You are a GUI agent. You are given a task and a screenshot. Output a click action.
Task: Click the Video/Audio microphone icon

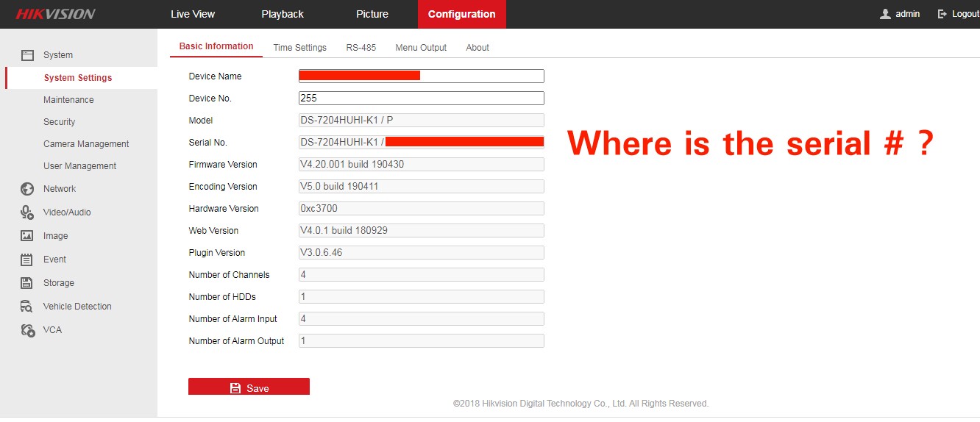27,212
